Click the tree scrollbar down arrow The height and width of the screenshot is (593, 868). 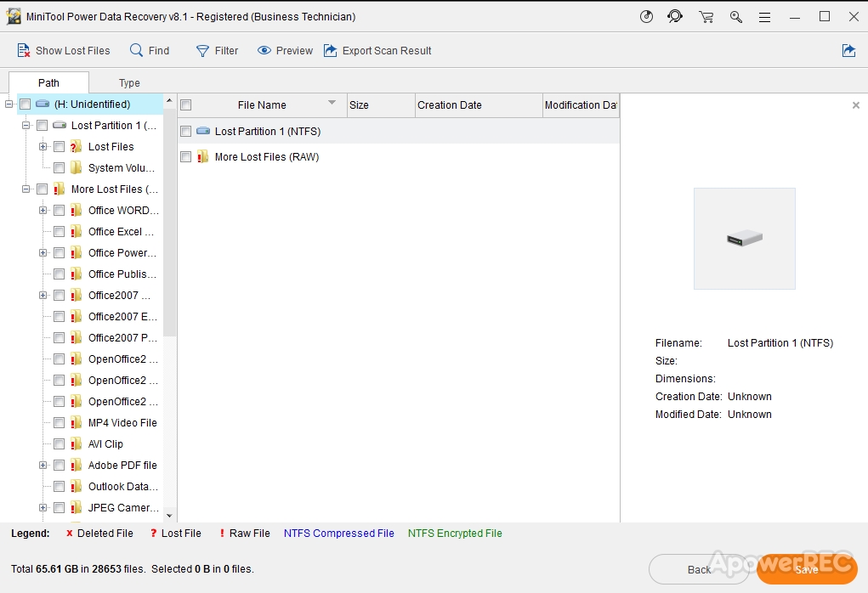(169, 516)
